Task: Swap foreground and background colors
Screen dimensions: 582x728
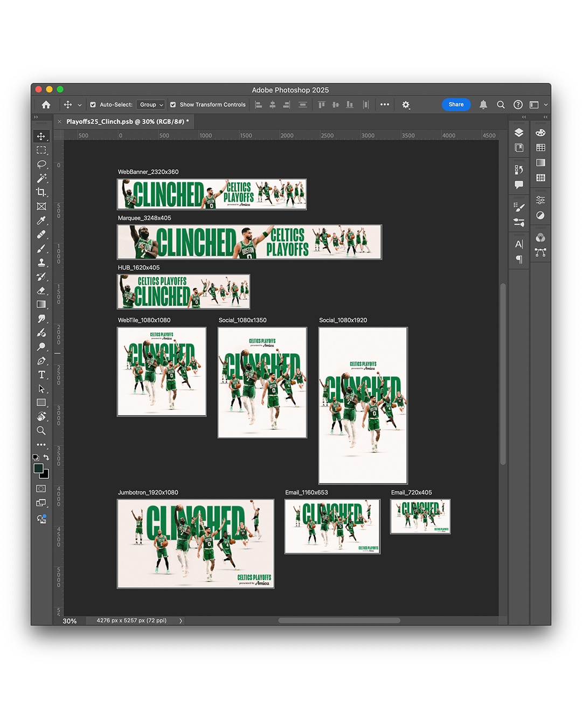Action: pos(46,457)
